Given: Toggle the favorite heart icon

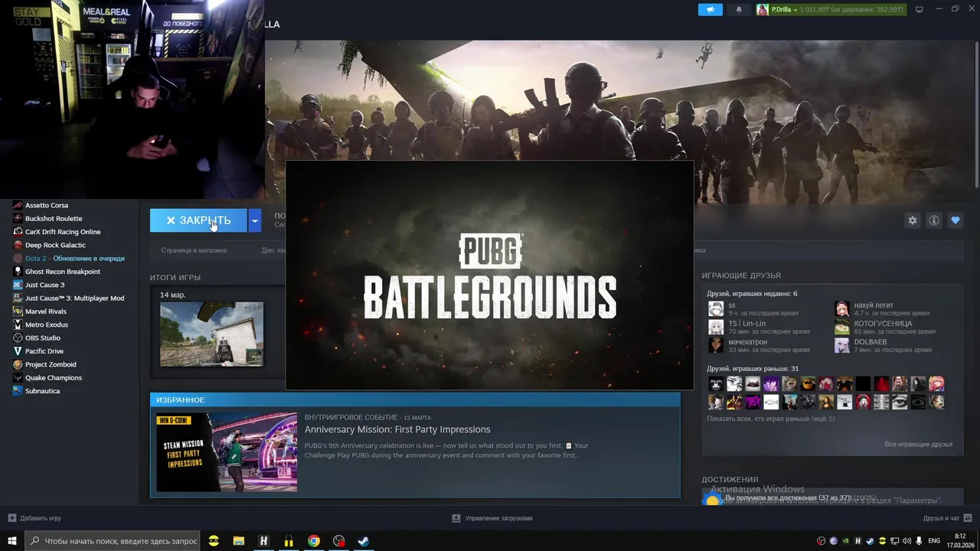Looking at the screenshot, I should coord(955,220).
